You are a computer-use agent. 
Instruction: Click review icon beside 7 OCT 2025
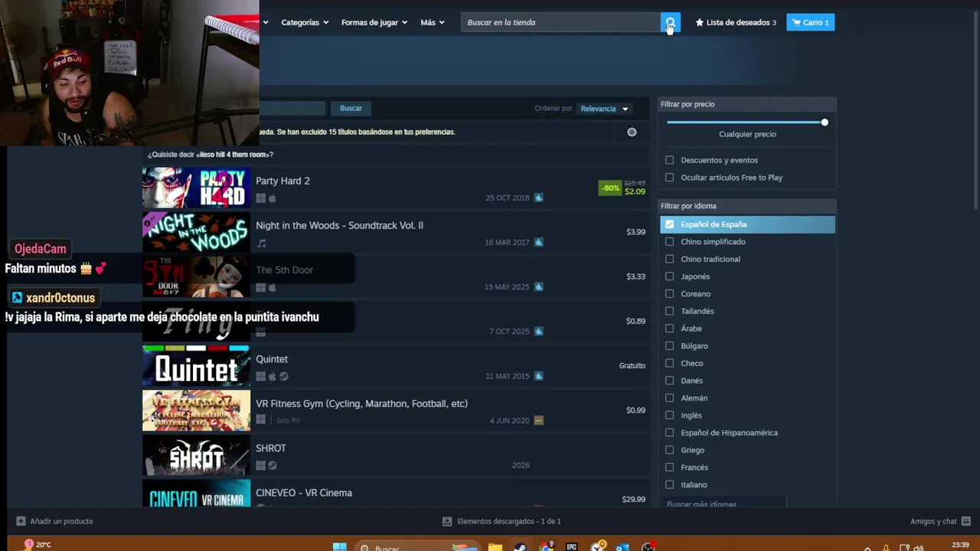coord(538,331)
